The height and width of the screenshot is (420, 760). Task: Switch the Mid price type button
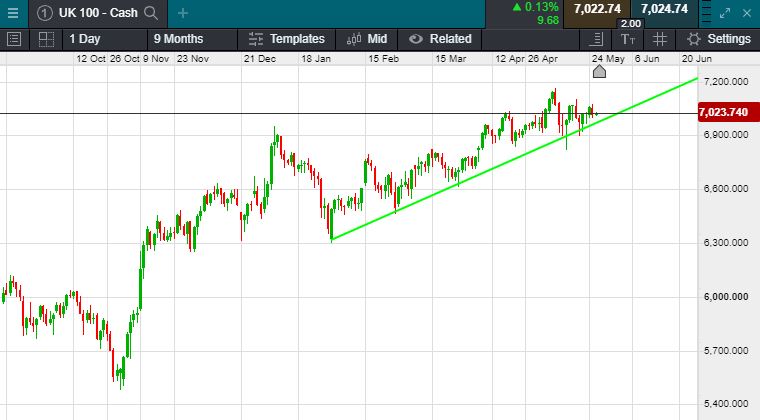tap(366, 39)
